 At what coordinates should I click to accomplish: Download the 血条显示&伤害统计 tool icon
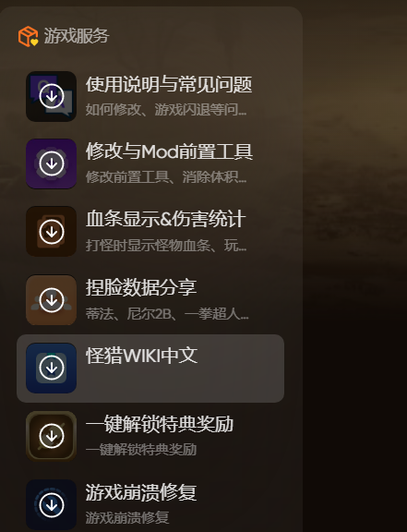pyautogui.click(x=51, y=232)
